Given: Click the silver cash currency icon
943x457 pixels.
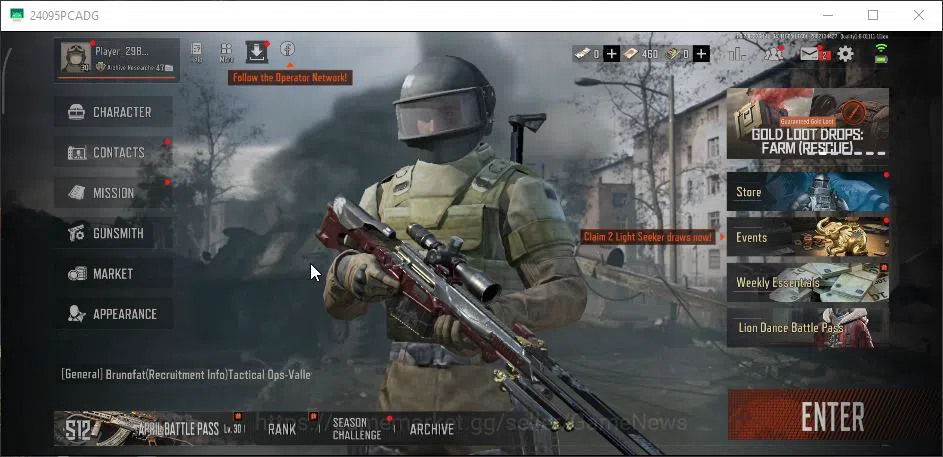Looking at the screenshot, I should tap(582, 54).
